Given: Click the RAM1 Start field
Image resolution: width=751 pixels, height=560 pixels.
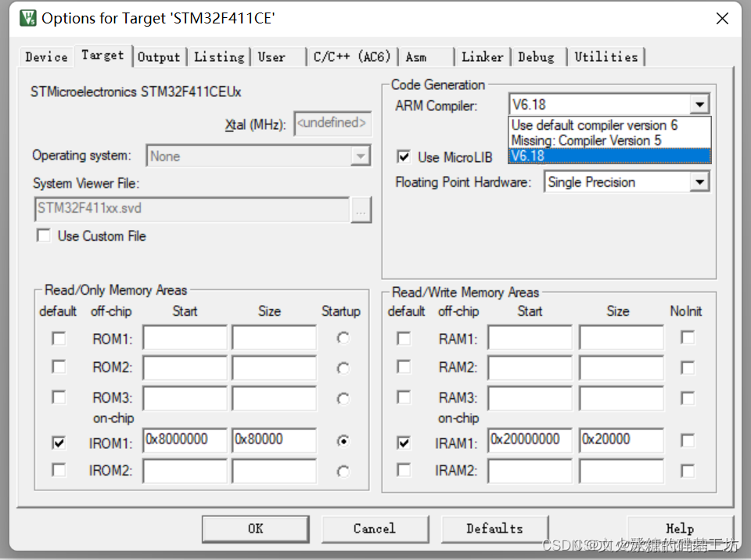Looking at the screenshot, I should tap(530, 338).
